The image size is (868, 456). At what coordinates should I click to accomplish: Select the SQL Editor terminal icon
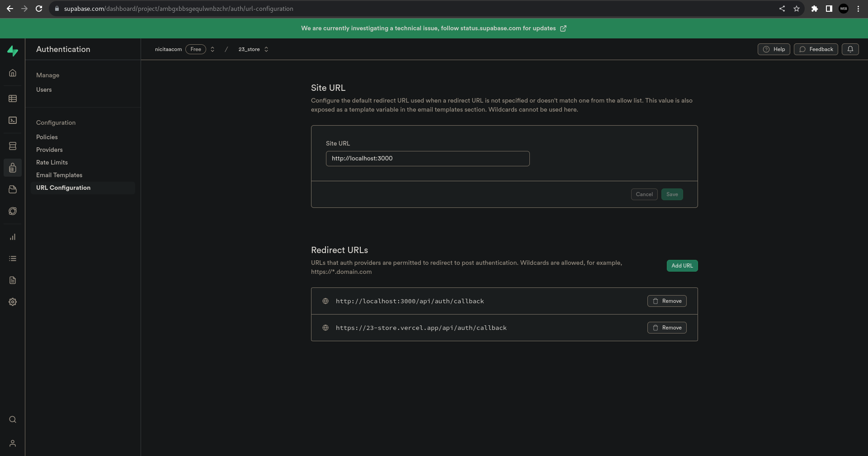pos(13,120)
